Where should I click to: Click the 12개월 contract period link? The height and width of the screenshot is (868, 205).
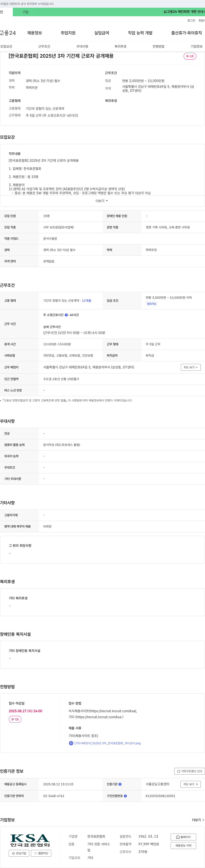coord(86,301)
